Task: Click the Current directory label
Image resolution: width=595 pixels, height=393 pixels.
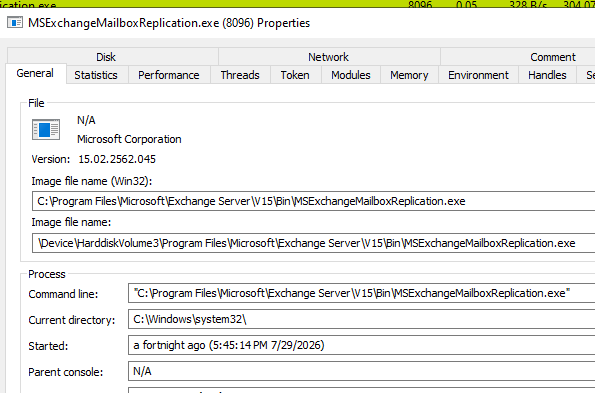Action: pyautogui.click(x=72, y=320)
